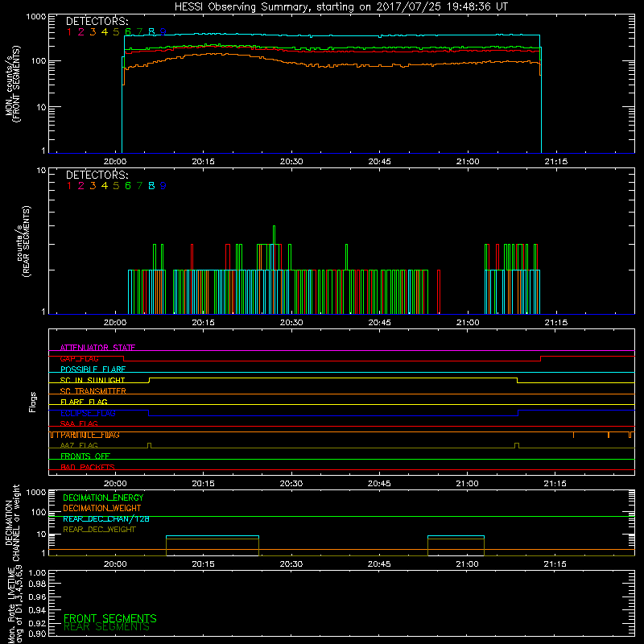This screenshot has height=644, width=644.
Task: Click dark green detector 7 in rear segments legend
Action: click(x=139, y=186)
